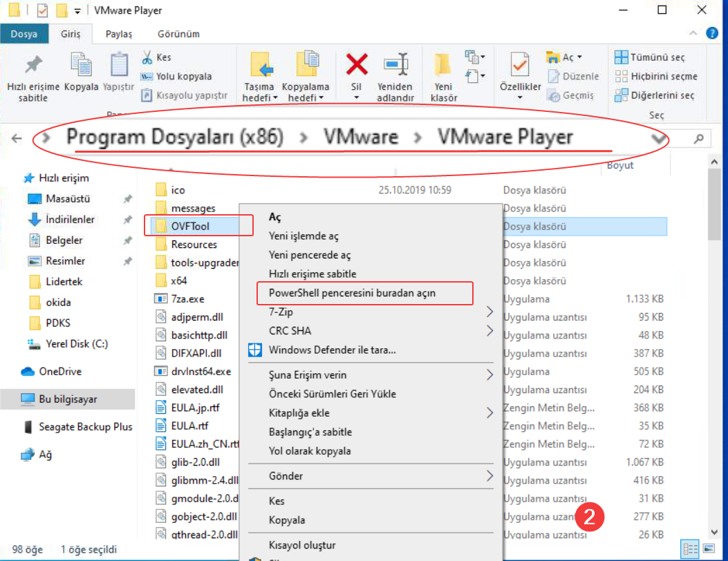The height and width of the screenshot is (561, 728).
Task: Choose Yol olarak kopyala in the context menu
Action: 310,451
